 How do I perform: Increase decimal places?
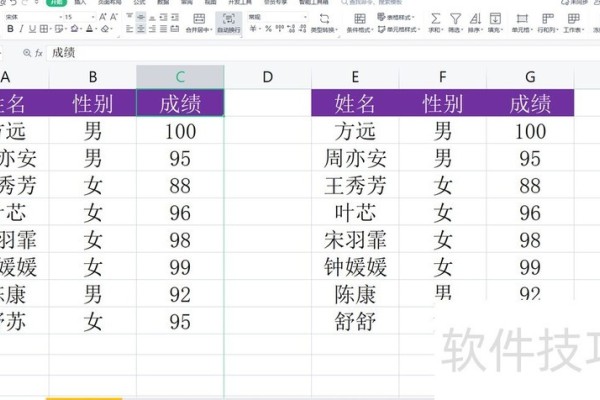pos(291,29)
